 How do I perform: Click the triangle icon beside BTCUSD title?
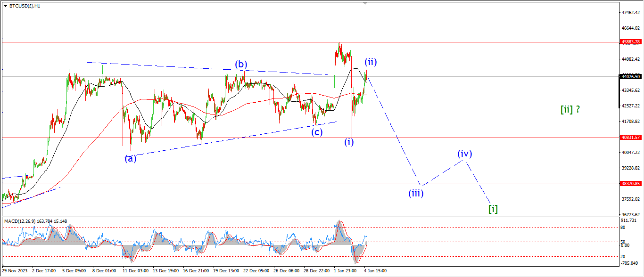pos(5,6)
